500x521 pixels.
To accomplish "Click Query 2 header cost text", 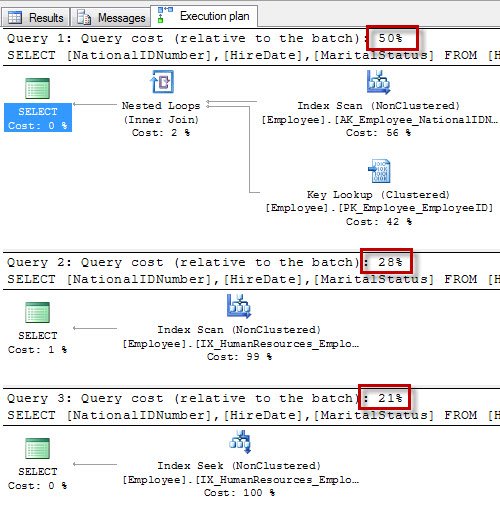I will [x=205, y=262].
